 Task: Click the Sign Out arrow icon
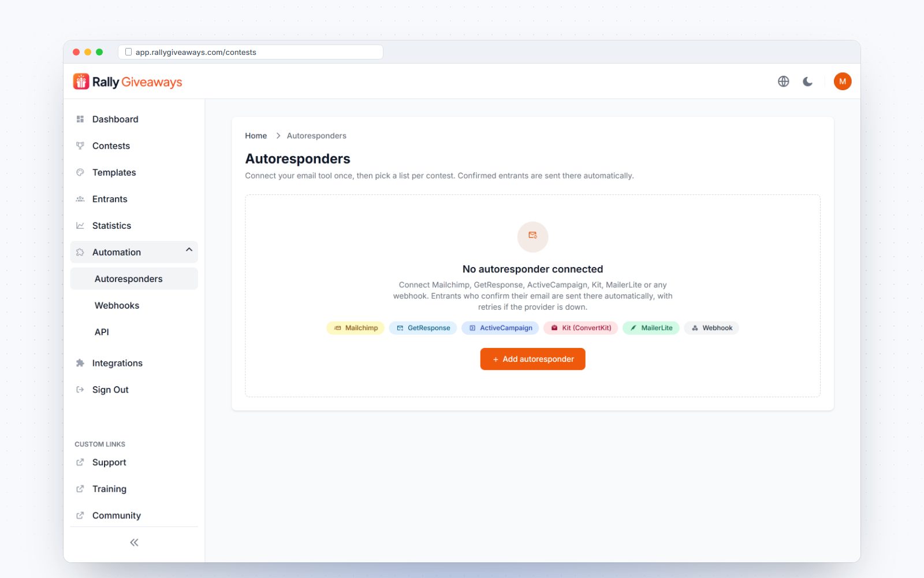point(80,390)
